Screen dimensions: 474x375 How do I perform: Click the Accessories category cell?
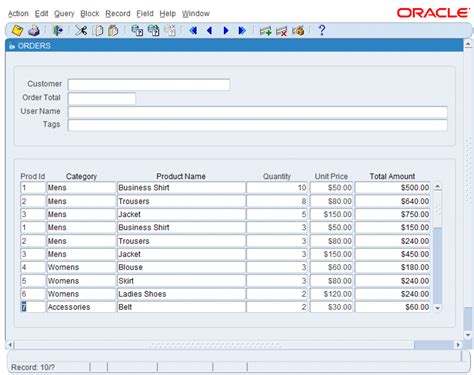click(81, 307)
